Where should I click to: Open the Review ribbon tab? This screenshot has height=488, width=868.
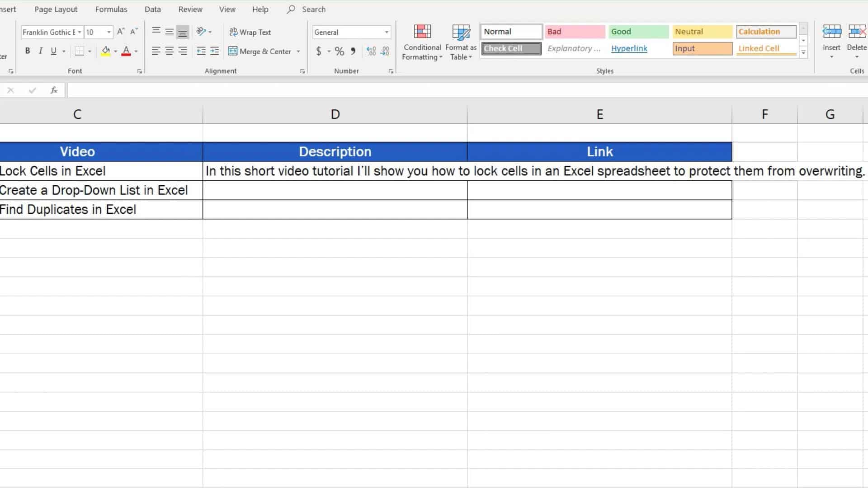coord(190,9)
